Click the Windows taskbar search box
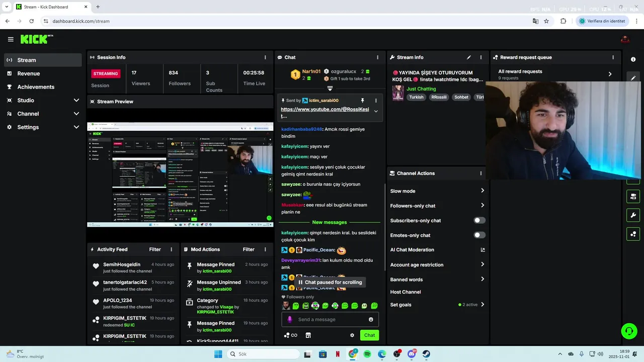Screen dimensions: 644x362 pyautogui.click(x=263, y=354)
